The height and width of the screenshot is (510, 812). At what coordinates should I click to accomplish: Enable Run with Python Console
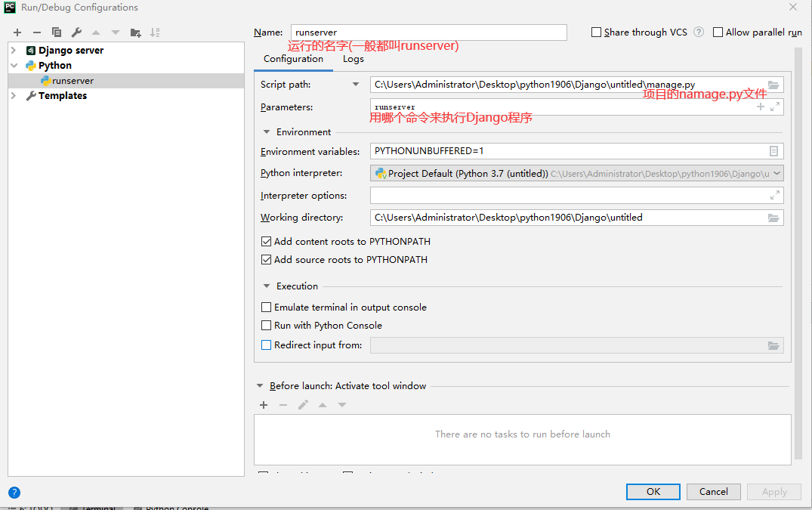point(266,325)
